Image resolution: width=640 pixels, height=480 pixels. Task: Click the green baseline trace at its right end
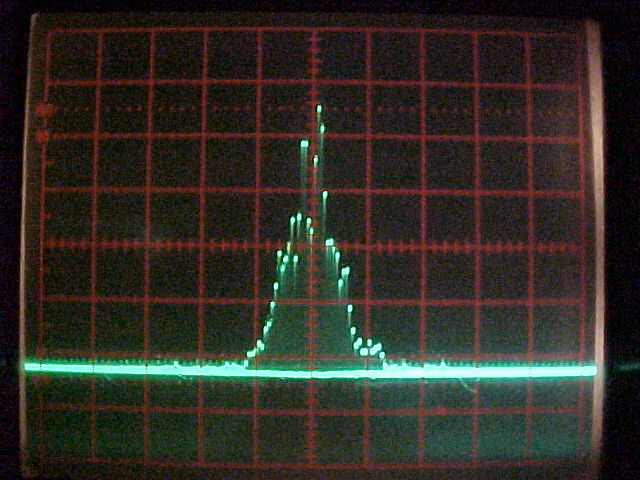tap(591, 370)
